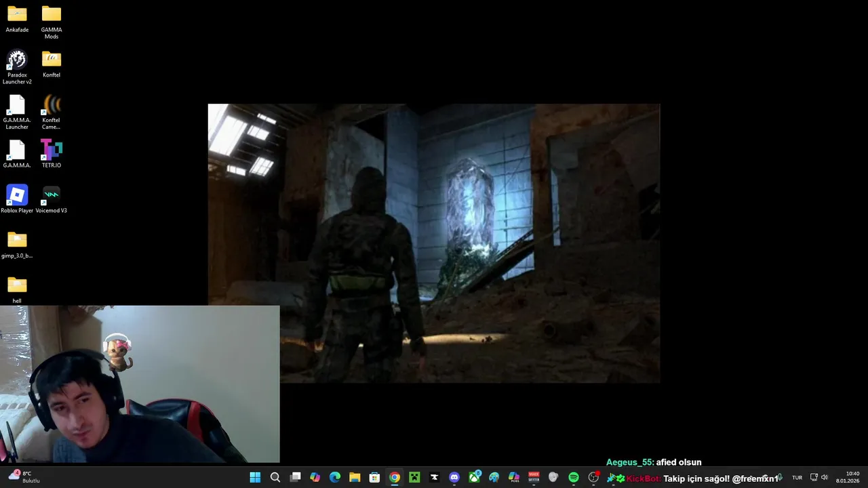The height and width of the screenshot is (488, 868).
Task: Open the anvil app icon on taskbar
Action: [434, 477]
